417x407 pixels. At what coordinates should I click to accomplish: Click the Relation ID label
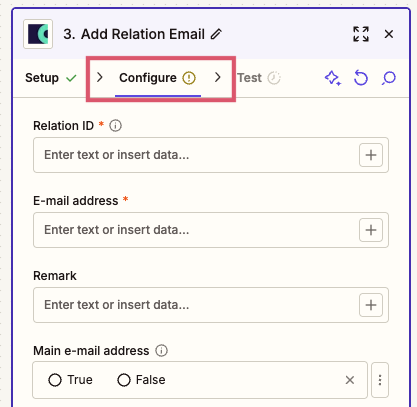point(63,126)
